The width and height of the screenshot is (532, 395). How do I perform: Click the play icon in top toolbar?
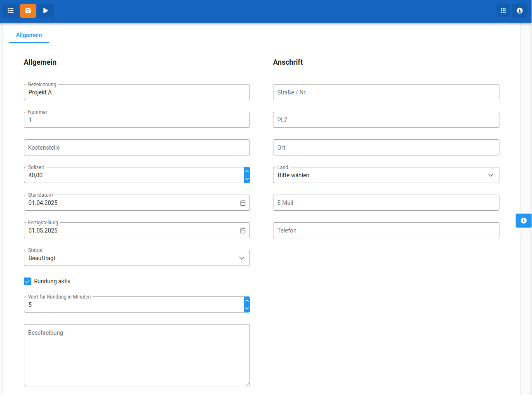(x=46, y=11)
